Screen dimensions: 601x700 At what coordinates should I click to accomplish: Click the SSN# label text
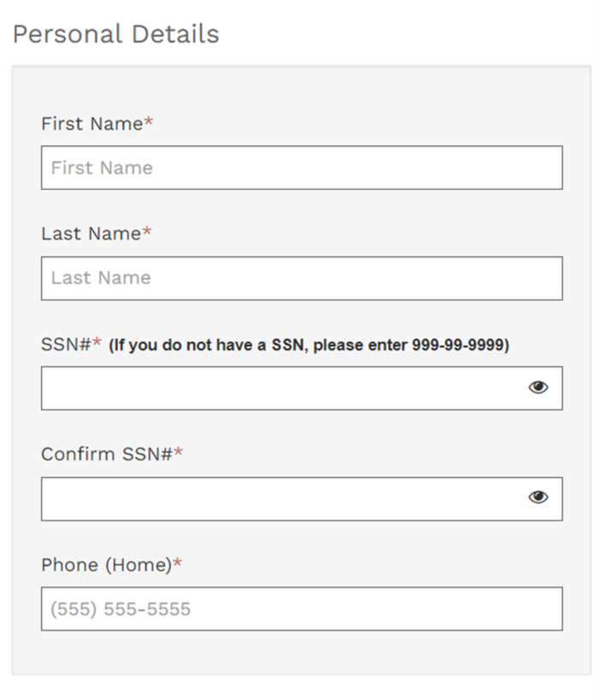tap(66, 344)
